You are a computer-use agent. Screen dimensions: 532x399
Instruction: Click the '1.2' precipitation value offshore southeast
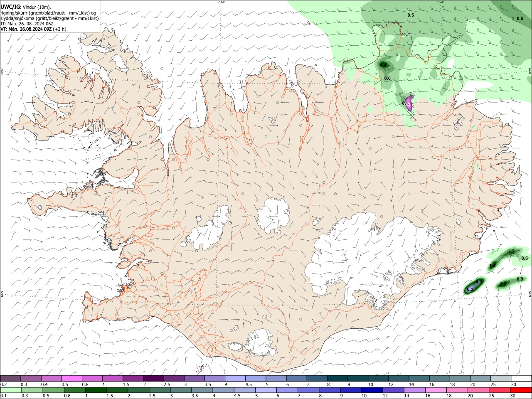tap(503, 284)
